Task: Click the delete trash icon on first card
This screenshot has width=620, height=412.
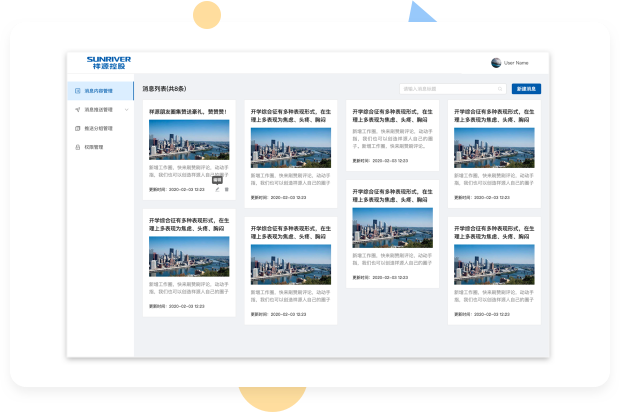Action: point(227,189)
